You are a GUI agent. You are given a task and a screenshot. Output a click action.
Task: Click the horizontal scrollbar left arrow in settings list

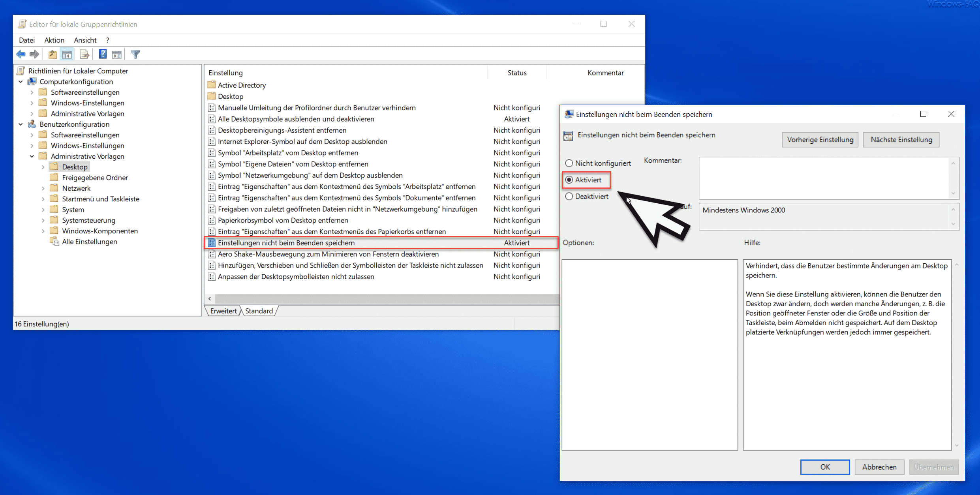click(x=210, y=299)
